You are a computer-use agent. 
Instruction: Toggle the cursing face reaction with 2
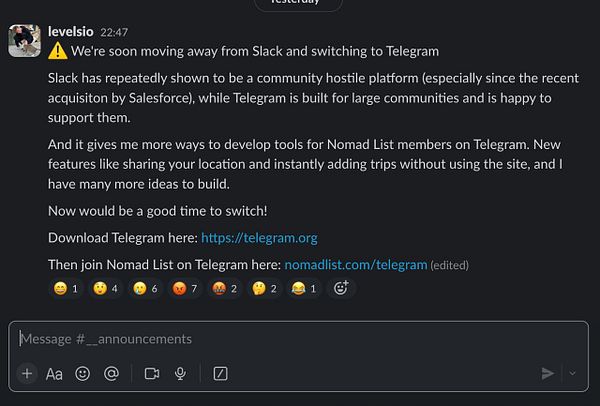224,288
